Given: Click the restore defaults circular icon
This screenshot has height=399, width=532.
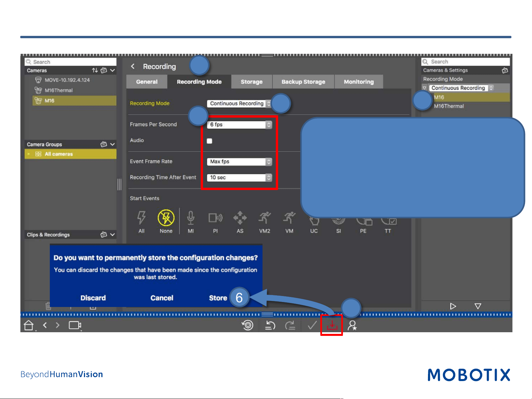Looking at the screenshot, I should click(x=248, y=325).
